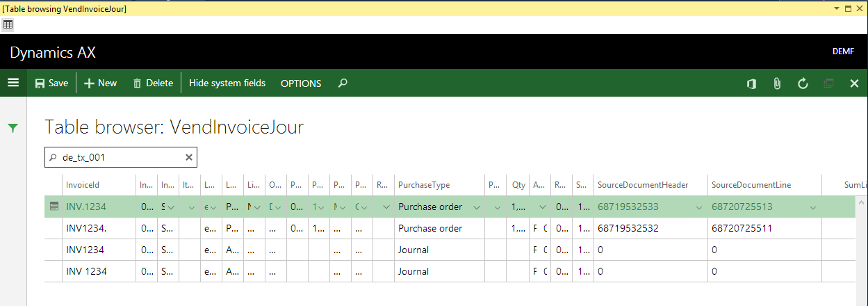
Task: Click the de_tx_001 quick filter field
Action: [118, 157]
